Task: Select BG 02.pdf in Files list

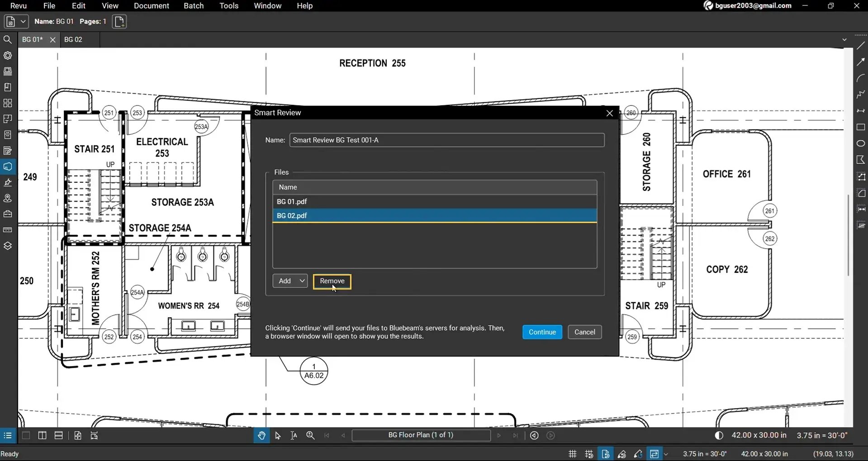Action: coord(435,216)
